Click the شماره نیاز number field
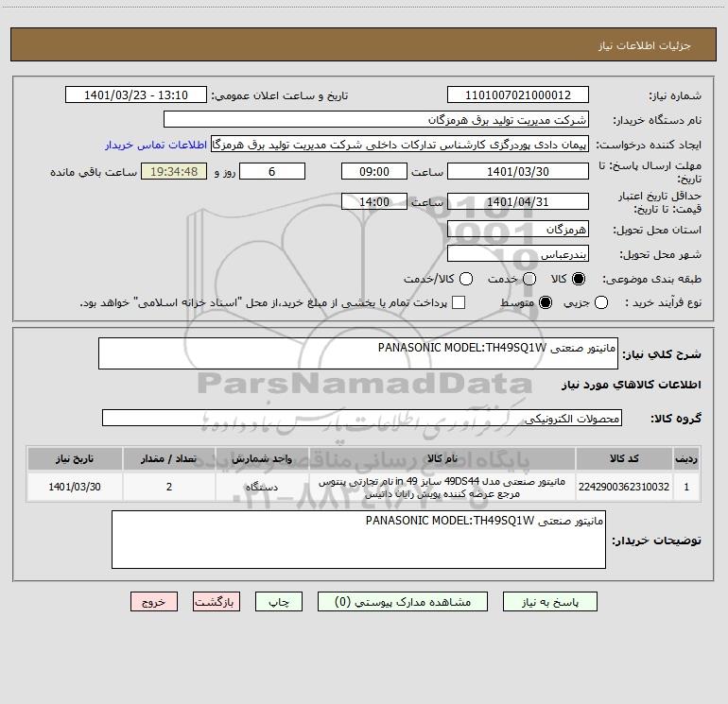 click(x=518, y=95)
